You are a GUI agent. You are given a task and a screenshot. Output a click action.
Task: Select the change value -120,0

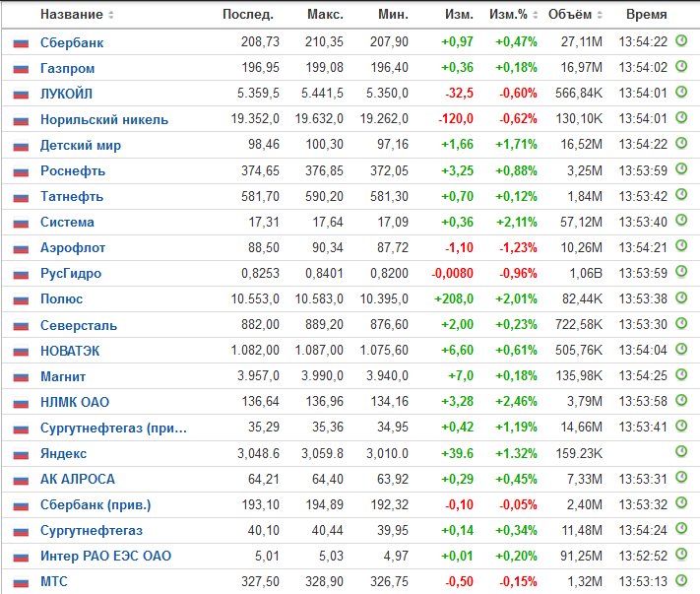click(456, 119)
